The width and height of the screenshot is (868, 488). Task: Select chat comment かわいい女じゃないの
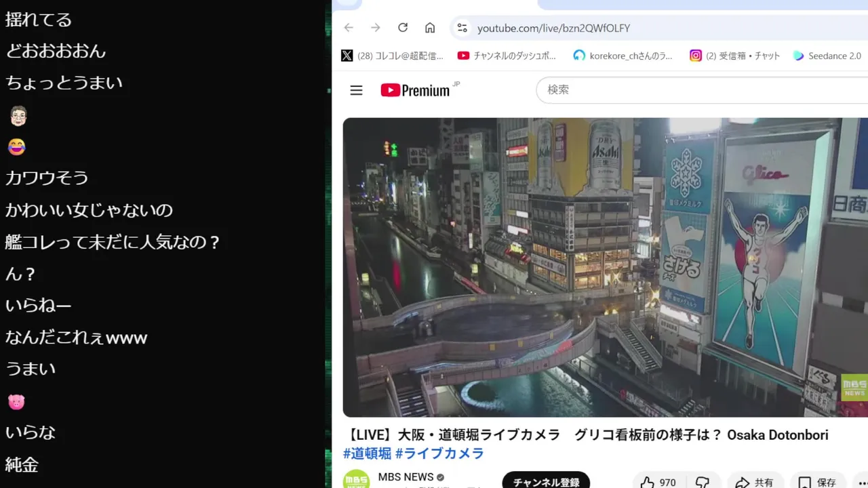89,210
